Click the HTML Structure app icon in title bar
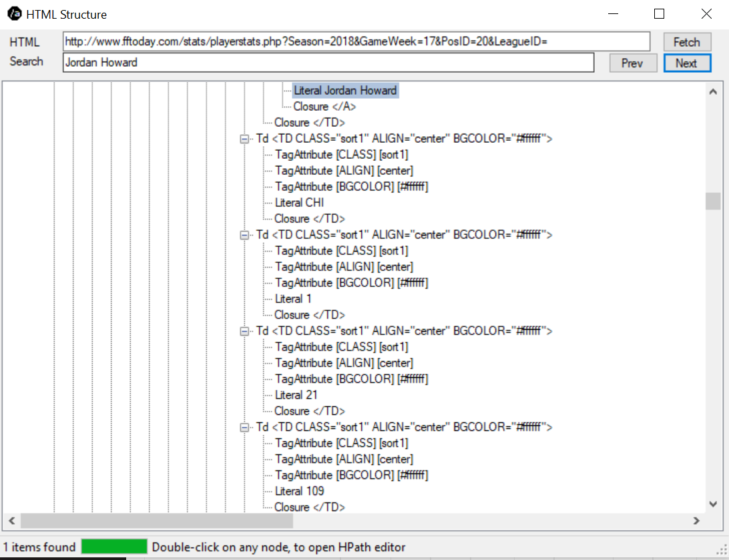 pyautogui.click(x=15, y=13)
